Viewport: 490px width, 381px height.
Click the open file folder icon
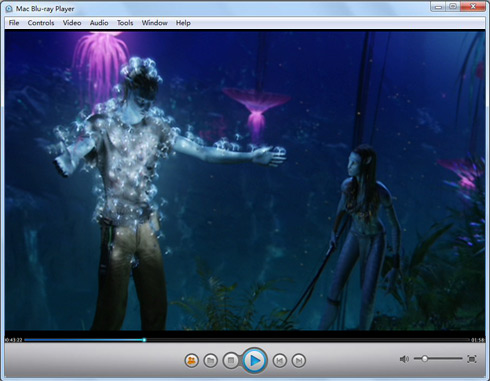coord(210,360)
